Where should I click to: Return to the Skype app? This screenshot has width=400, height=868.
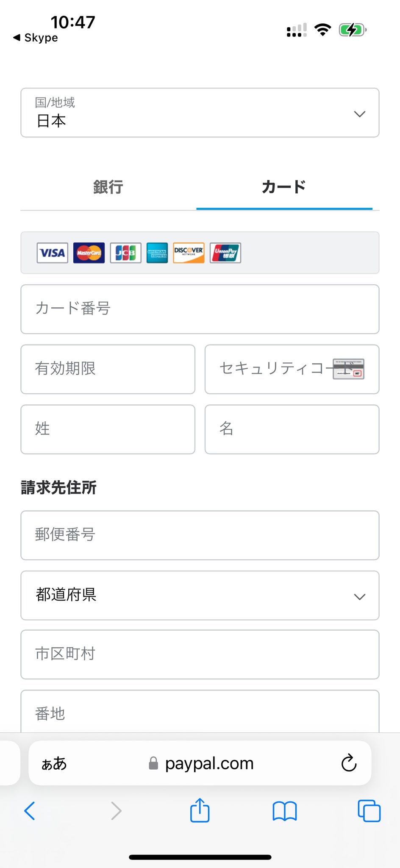pos(36,38)
